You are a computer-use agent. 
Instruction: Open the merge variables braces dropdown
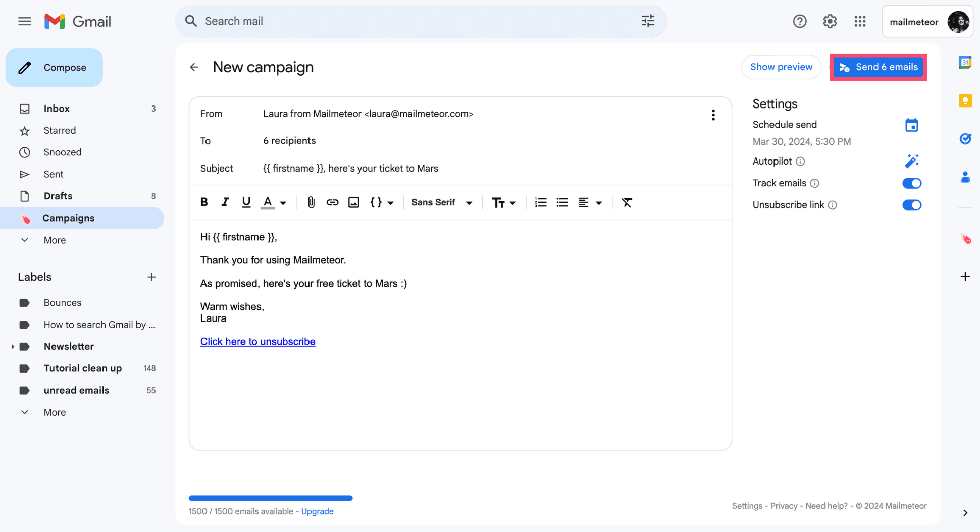point(382,202)
